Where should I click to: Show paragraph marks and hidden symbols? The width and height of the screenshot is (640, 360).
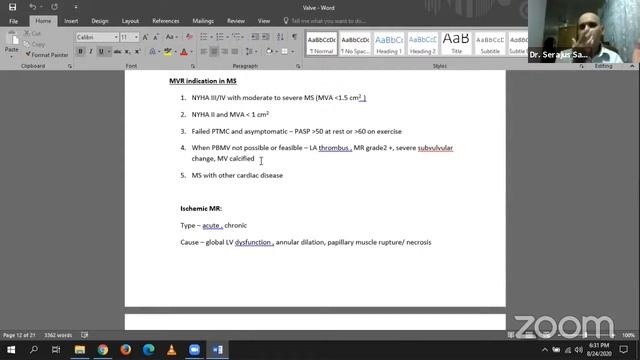click(x=294, y=37)
